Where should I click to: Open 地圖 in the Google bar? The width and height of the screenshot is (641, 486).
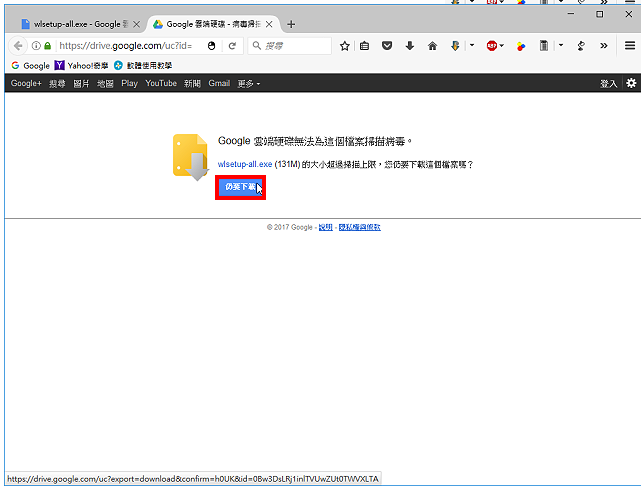105,83
